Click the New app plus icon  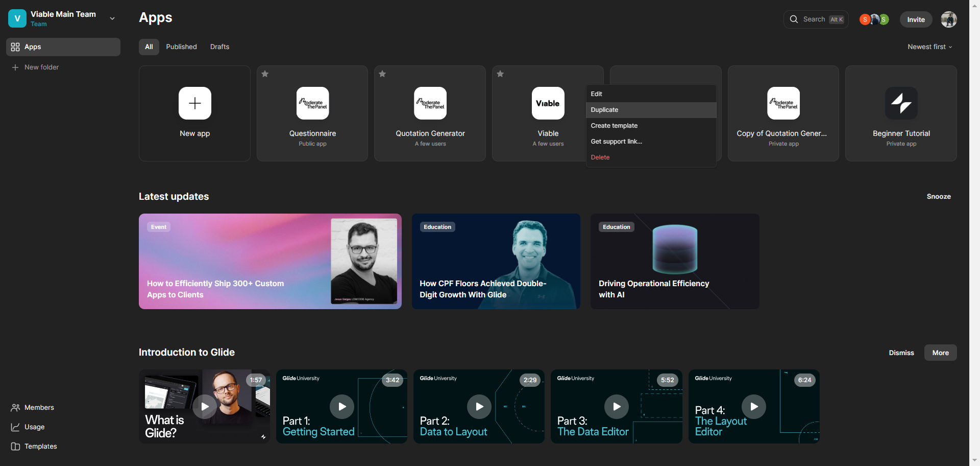tap(195, 103)
